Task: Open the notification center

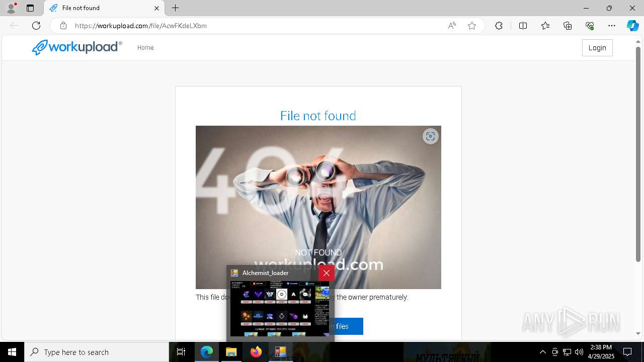Action: point(628,352)
